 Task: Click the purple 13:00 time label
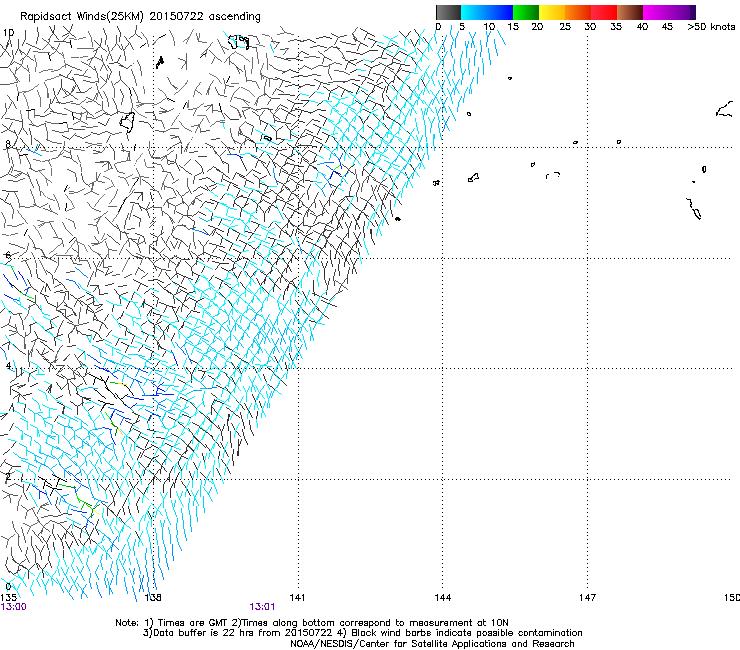pos(13,607)
